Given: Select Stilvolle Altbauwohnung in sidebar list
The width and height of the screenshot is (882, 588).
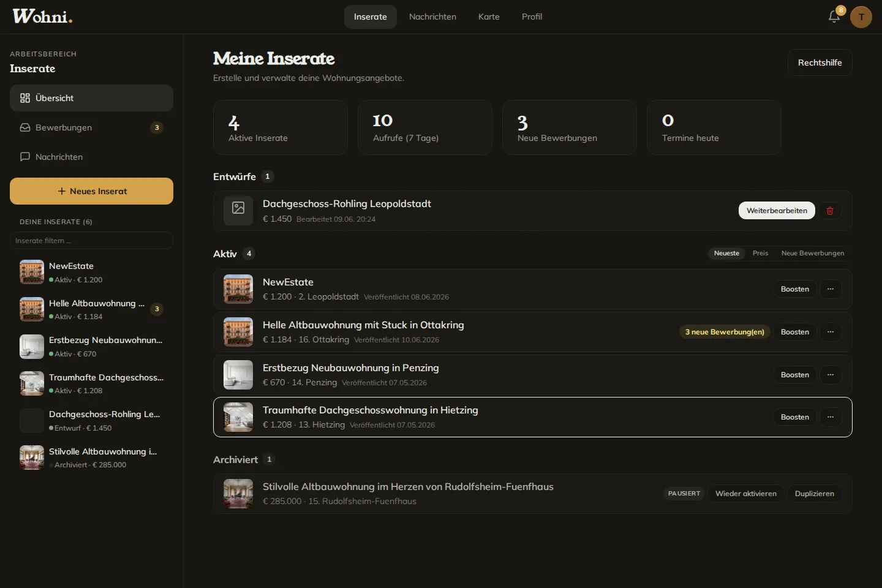Looking at the screenshot, I should click(x=91, y=458).
